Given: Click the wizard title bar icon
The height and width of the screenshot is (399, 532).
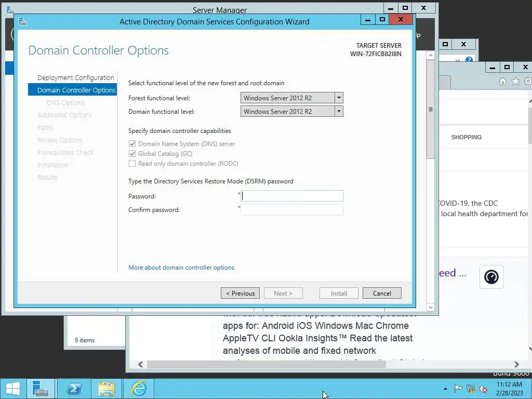Looking at the screenshot, I should 23,22.
